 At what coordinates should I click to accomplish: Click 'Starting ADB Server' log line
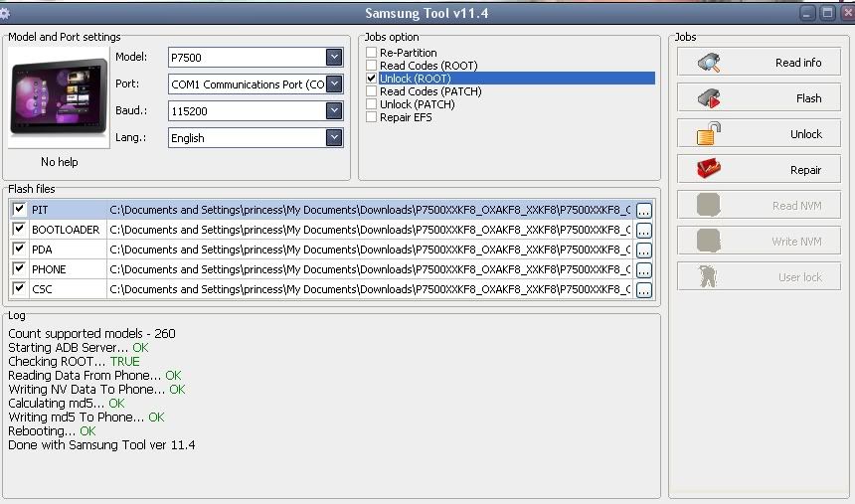[78, 348]
